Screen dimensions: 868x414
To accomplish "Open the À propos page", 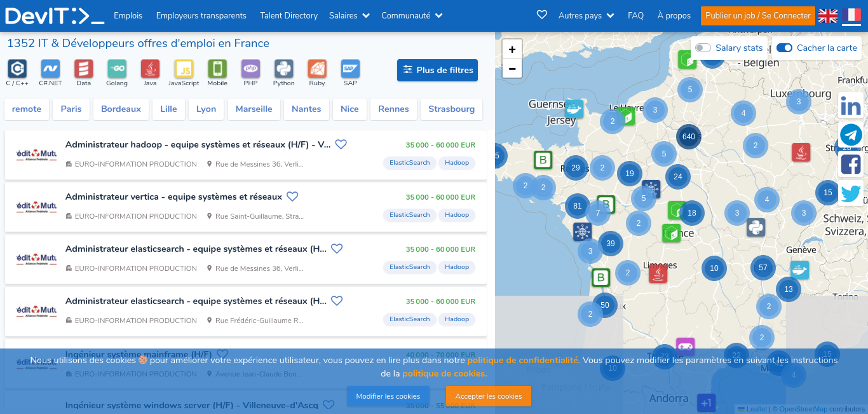I will tap(674, 15).
